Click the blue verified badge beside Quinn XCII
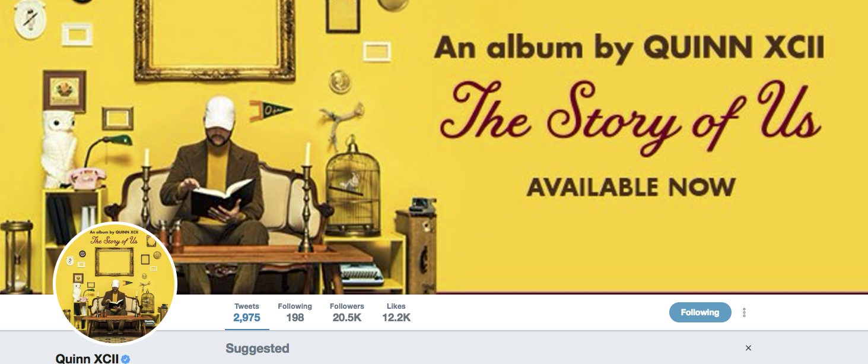Viewport: 868px width, 364px height. (126, 359)
